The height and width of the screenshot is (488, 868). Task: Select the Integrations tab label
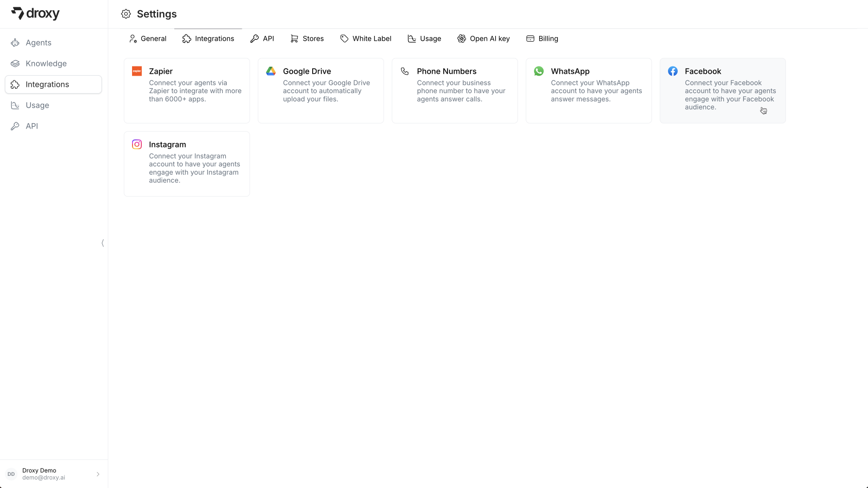click(x=215, y=39)
